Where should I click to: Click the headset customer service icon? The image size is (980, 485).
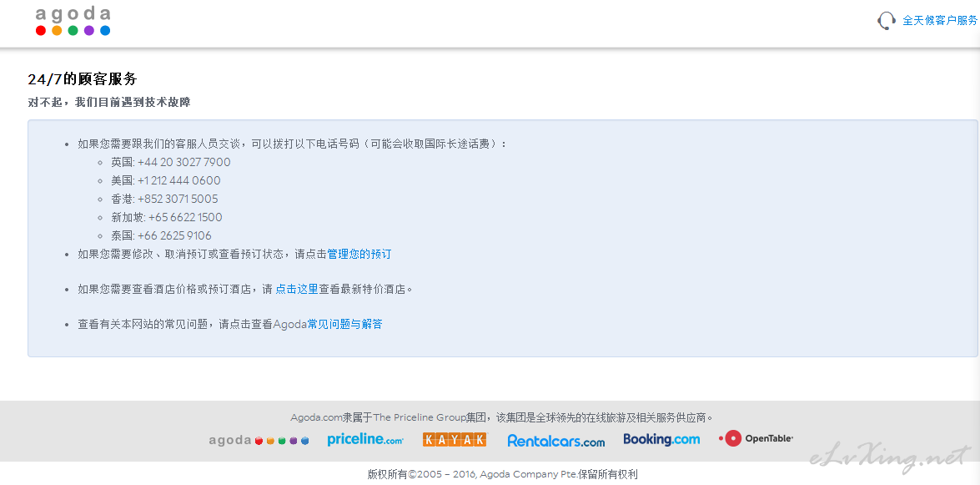tap(887, 21)
